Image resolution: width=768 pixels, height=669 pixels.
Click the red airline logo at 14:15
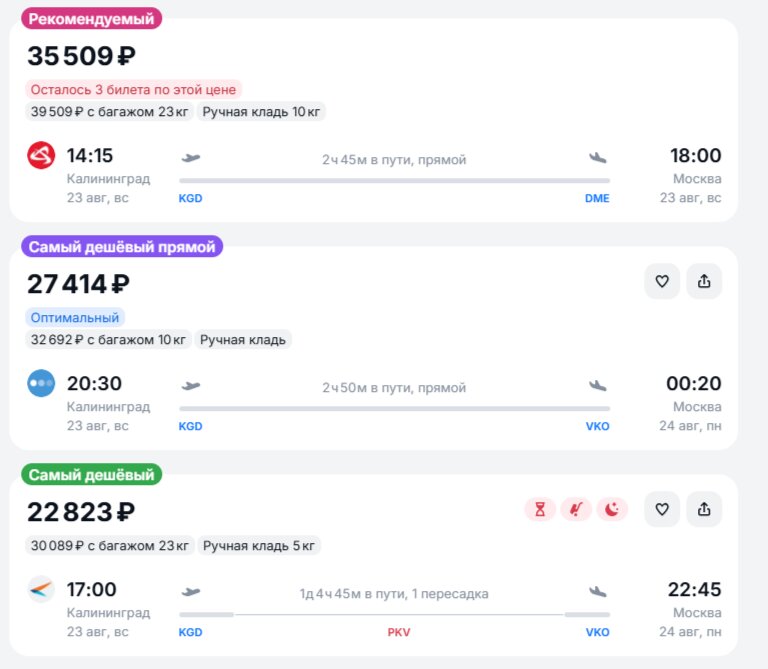click(41, 155)
